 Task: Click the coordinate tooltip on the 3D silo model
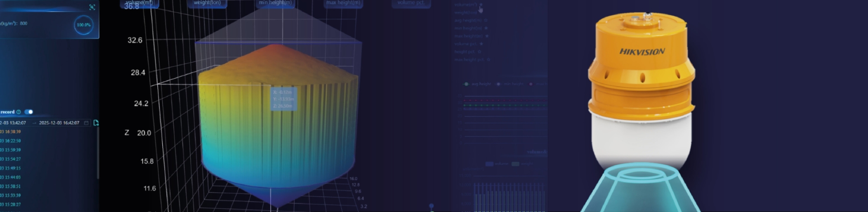[283, 99]
